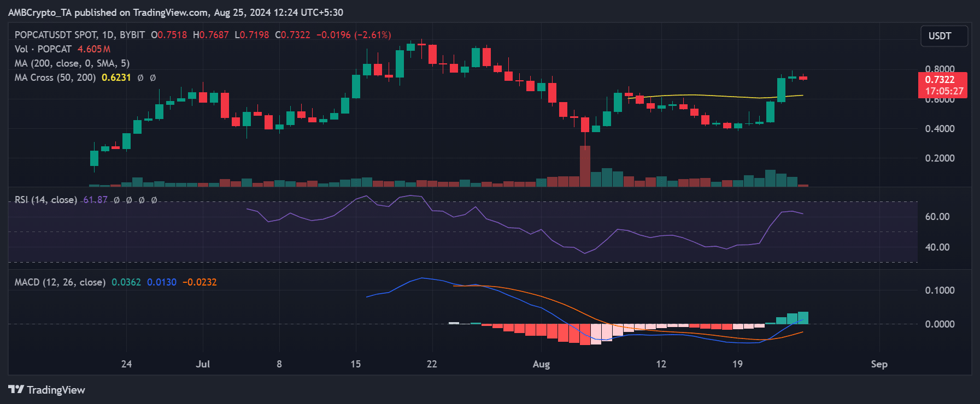Click the tallest red volume bar

585,166
